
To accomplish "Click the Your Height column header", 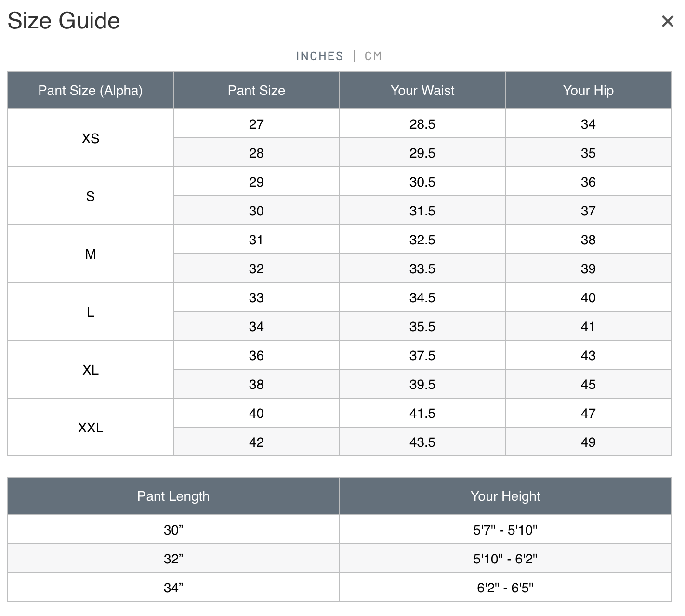I will click(x=505, y=496).
